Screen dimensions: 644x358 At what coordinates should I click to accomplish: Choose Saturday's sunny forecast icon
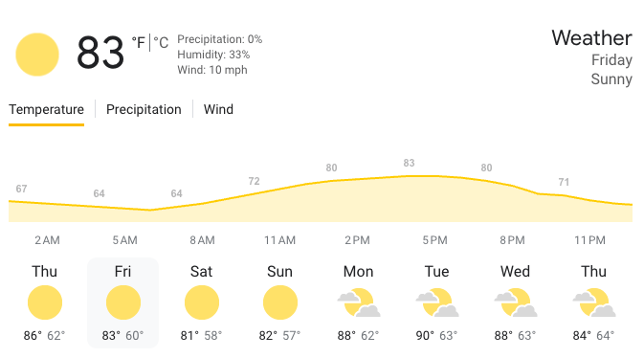[x=202, y=302]
